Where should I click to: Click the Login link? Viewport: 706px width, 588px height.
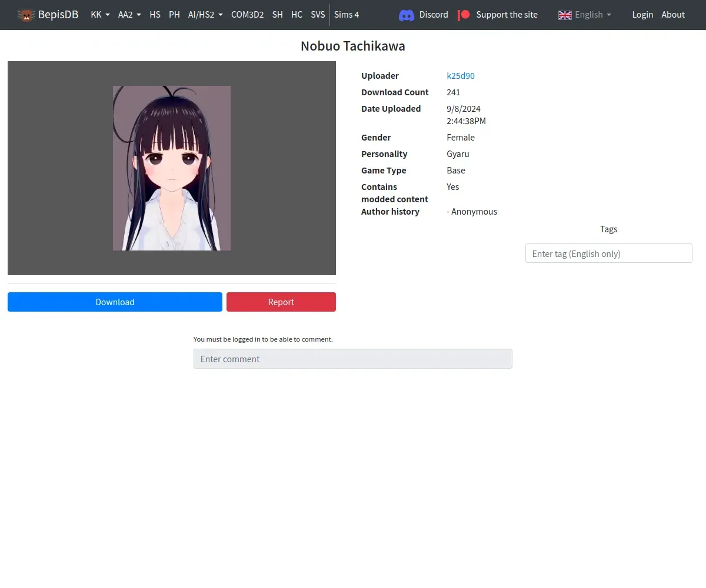point(642,15)
